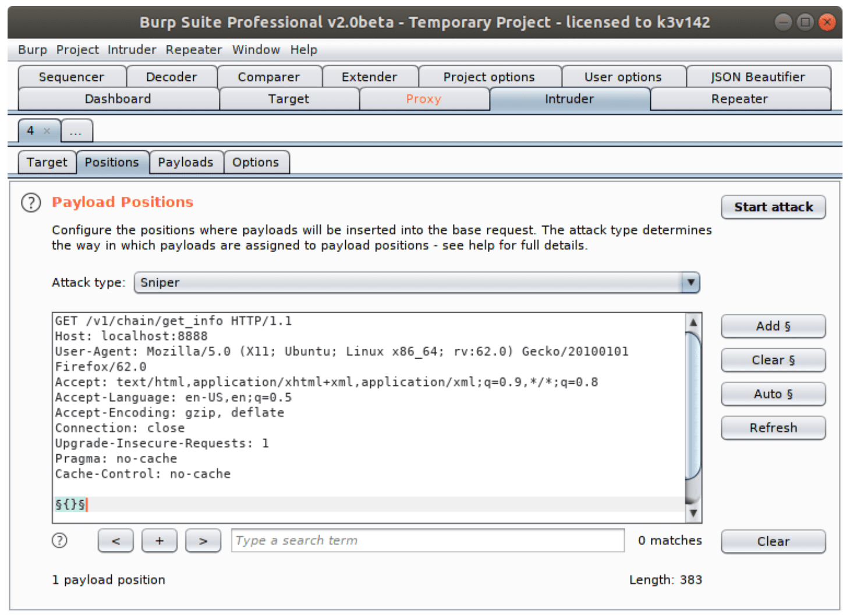
Task: Open the Attack type Sniper dropdown
Action: 417,283
